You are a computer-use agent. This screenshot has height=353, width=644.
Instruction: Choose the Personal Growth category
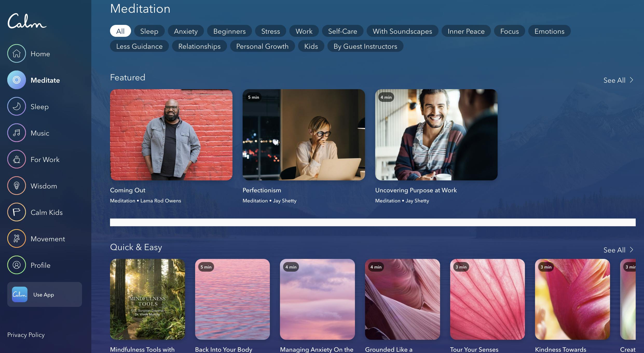(262, 46)
